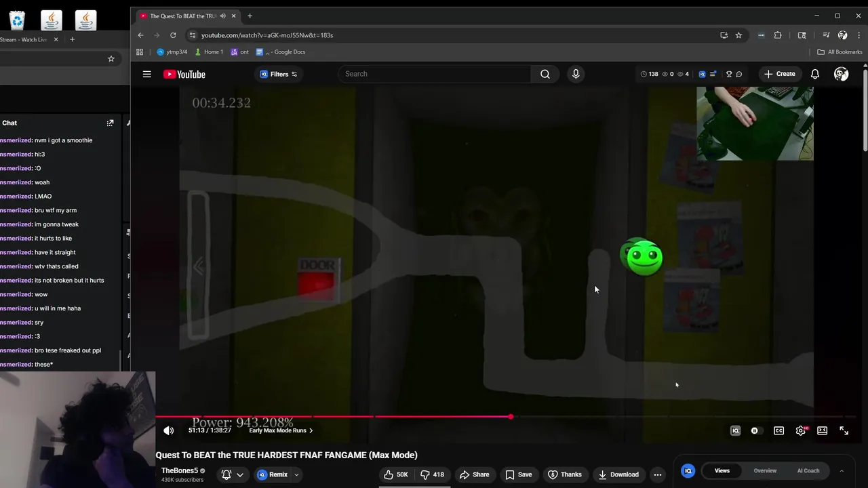Dislike the video (418)

click(432, 474)
